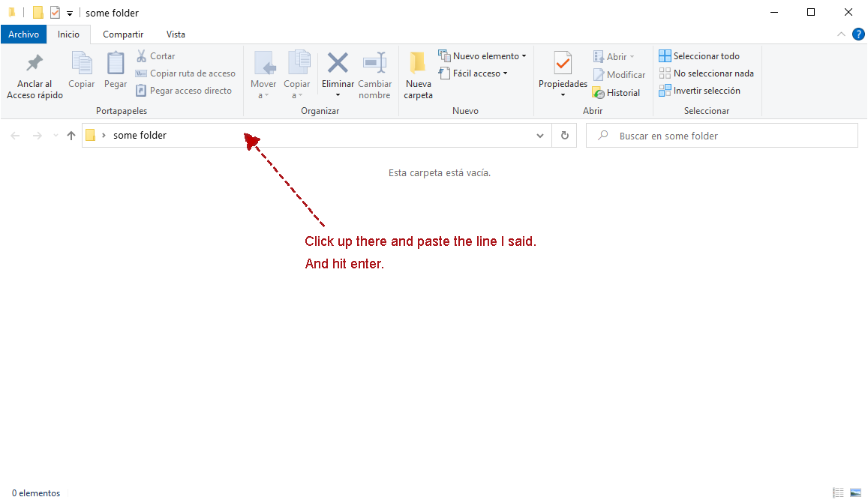Click No seleccionar nada
Image resolution: width=868 pixels, height=503 pixels.
(x=707, y=73)
